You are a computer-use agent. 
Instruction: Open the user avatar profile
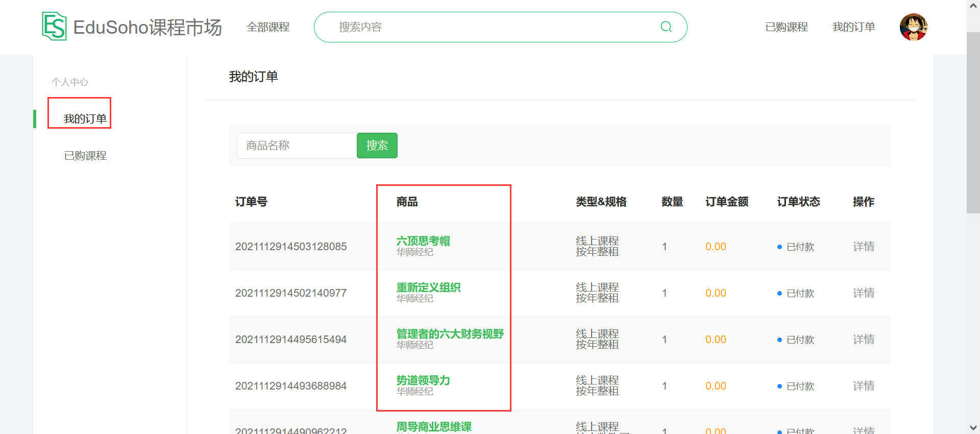[913, 27]
